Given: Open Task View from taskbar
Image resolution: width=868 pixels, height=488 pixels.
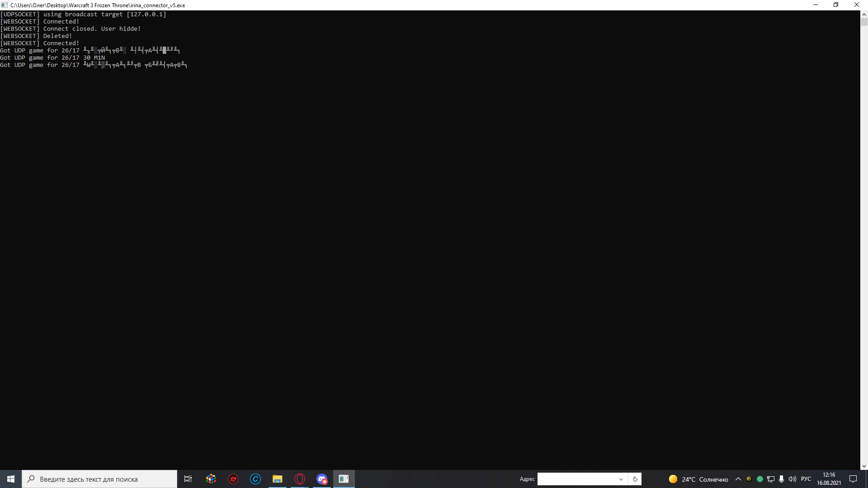Looking at the screenshot, I should click(x=188, y=479).
